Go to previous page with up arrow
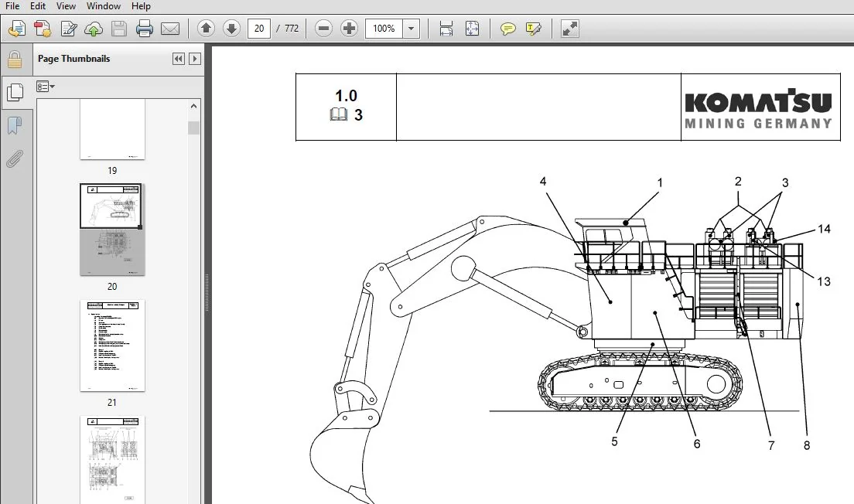 point(206,29)
